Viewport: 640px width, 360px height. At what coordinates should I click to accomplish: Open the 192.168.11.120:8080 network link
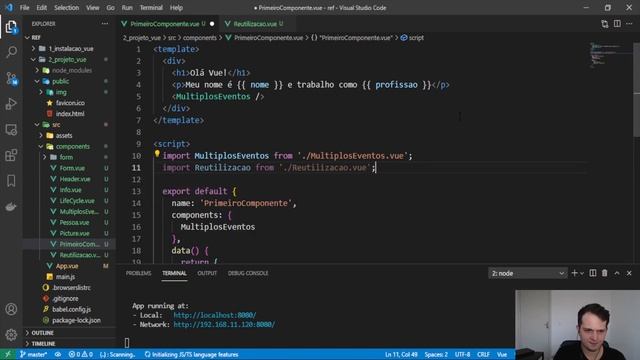pyautogui.click(x=224, y=324)
